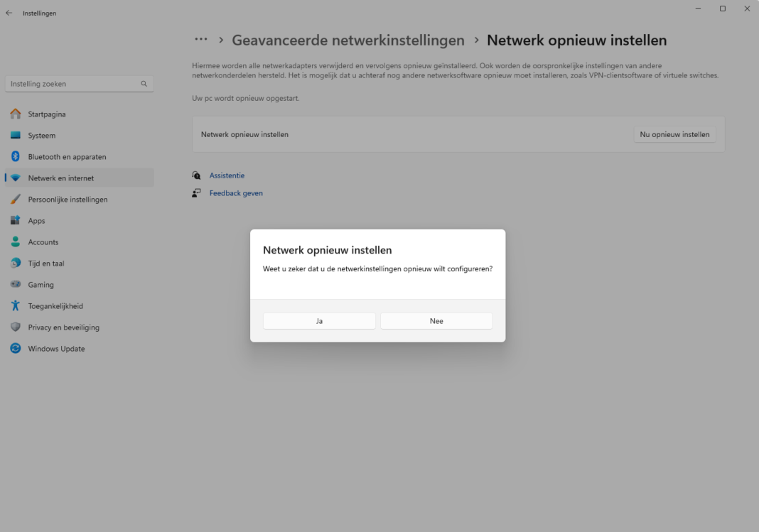
Task: Navigate to Geavanceerde netwerkinstellingen breadcrumb
Action: [x=348, y=40]
